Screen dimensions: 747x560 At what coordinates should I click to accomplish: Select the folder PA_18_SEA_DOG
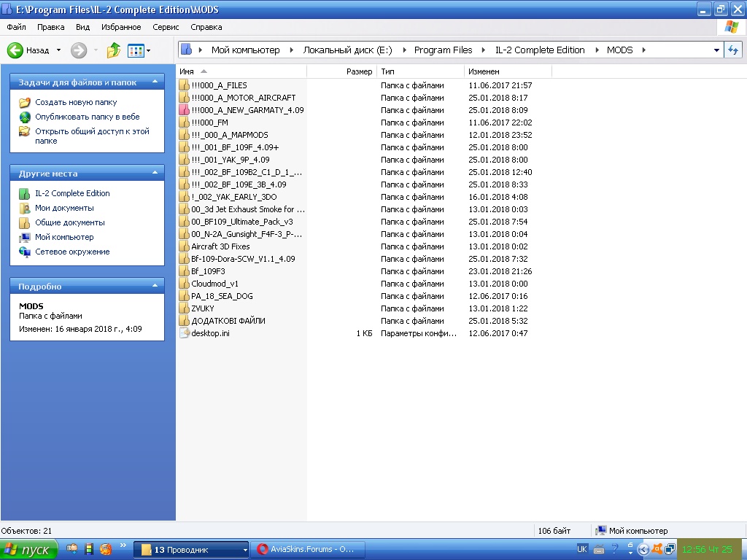click(222, 296)
